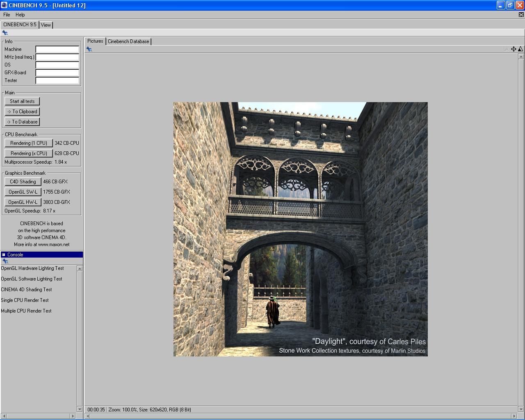Screen dimensions: 525x420
Task: Click the console scrollbar down arrow
Action: pos(80,409)
